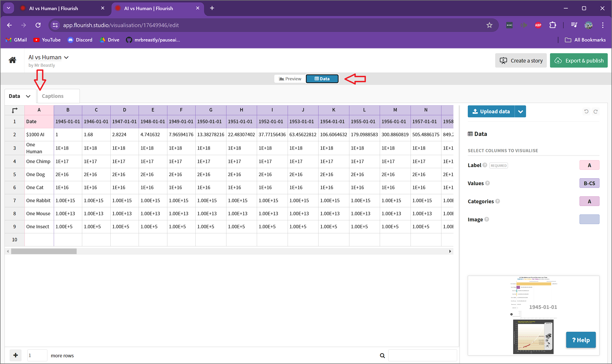Redo the last data change
The image size is (612, 364).
click(x=596, y=111)
